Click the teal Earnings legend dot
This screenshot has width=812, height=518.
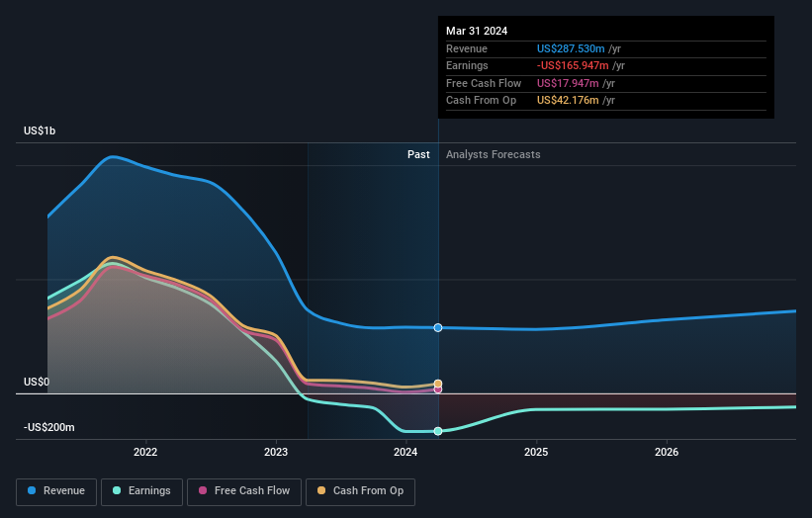tap(117, 490)
